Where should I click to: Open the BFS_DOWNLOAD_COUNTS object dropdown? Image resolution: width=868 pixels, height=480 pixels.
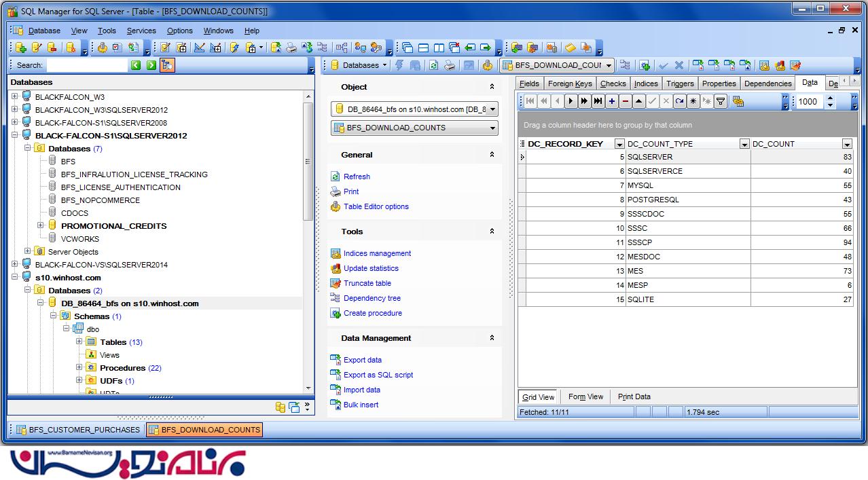click(492, 128)
